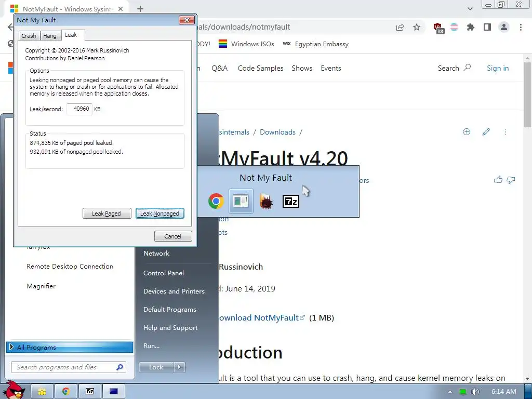Show hidden system tray icons
The width and height of the screenshot is (532, 399).
[x=450, y=392]
